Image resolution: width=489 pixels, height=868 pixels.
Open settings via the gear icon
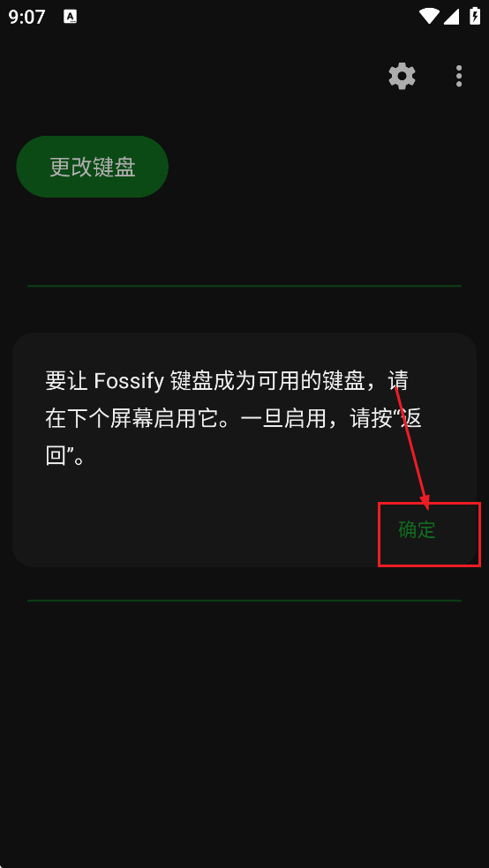[402, 76]
